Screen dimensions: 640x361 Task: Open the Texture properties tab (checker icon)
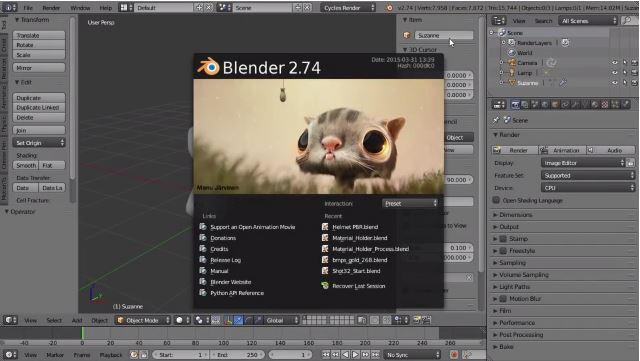coord(605,105)
